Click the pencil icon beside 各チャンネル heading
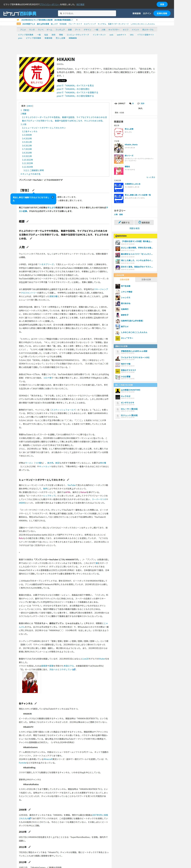191x868 pixels. (36, 704)
